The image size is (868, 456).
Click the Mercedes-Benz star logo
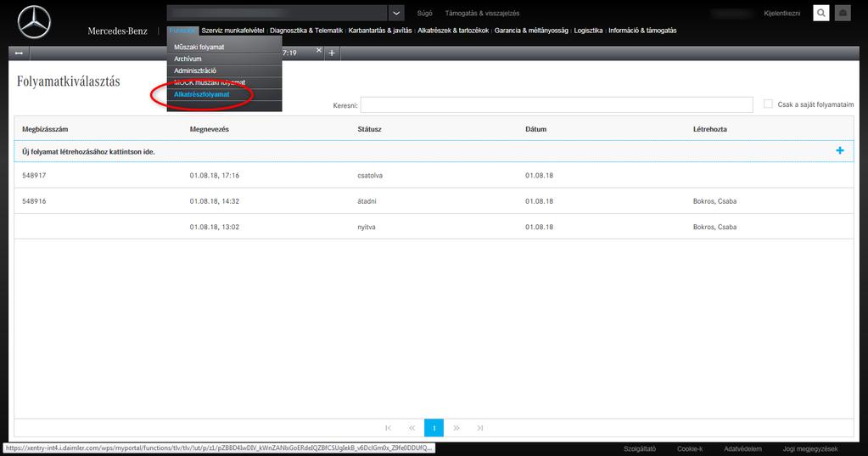(34, 23)
